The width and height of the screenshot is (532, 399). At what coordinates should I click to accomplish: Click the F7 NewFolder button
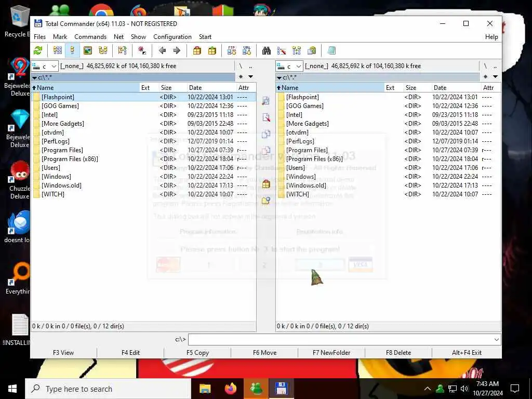(331, 353)
